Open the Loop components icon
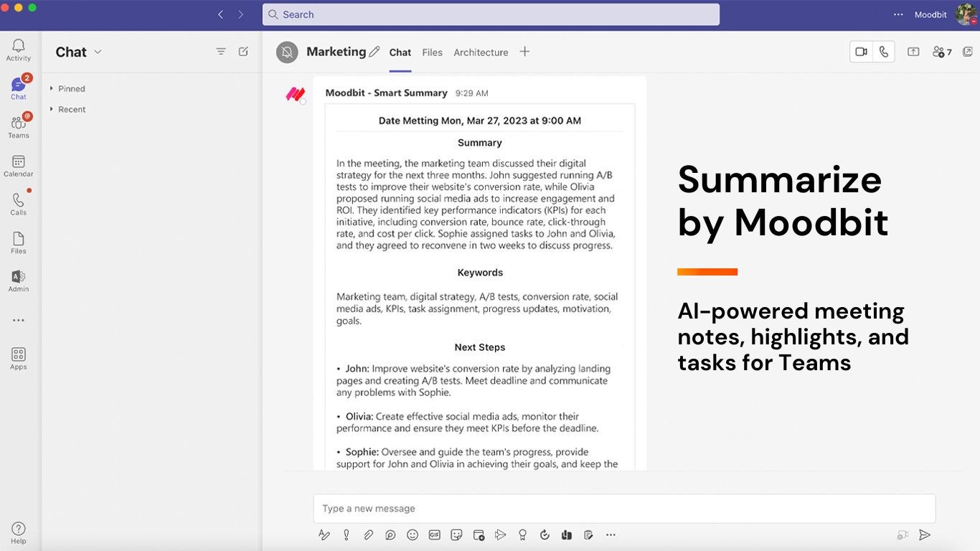Viewport: 980px width, 551px height. click(390, 534)
